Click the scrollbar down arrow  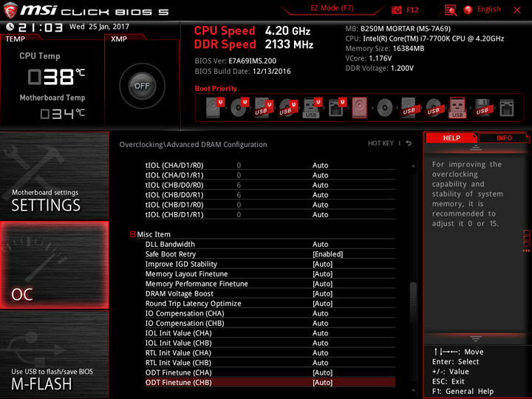click(x=413, y=391)
